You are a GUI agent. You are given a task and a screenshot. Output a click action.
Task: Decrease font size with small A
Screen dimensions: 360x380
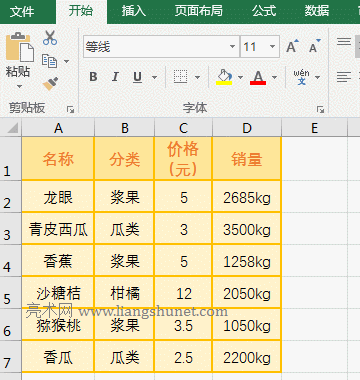[x=314, y=46]
